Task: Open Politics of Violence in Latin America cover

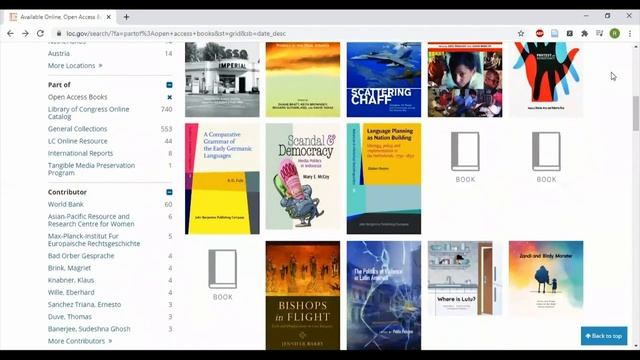Action: click(384, 295)
